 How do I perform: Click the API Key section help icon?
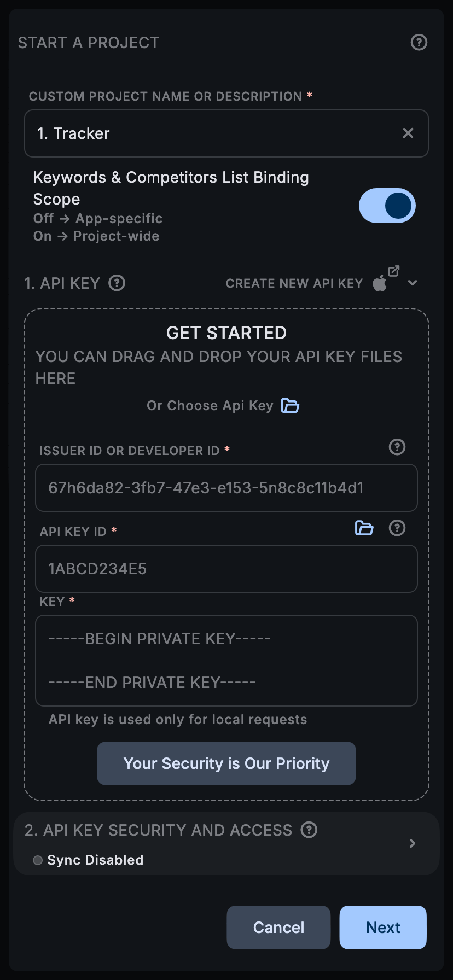pos(117,283)
